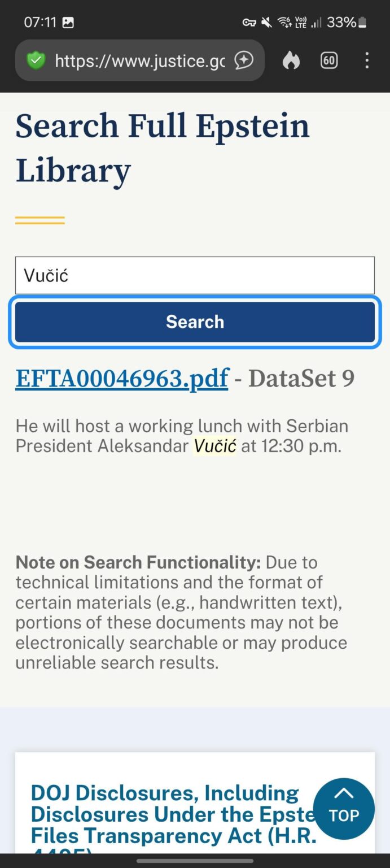Open the EFTA00046963.pdf document link
The image size is (390, 868).
point(121,378)
